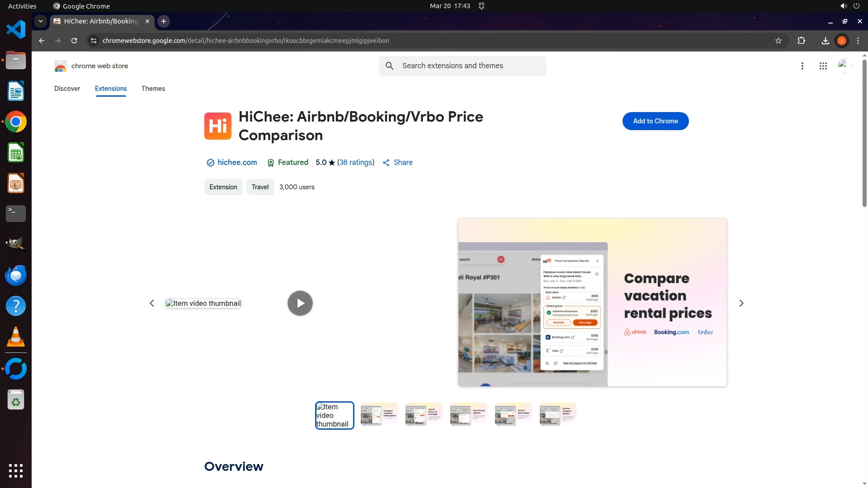
Task: Show next screenshot with right chevron
Action: point(741,303)
